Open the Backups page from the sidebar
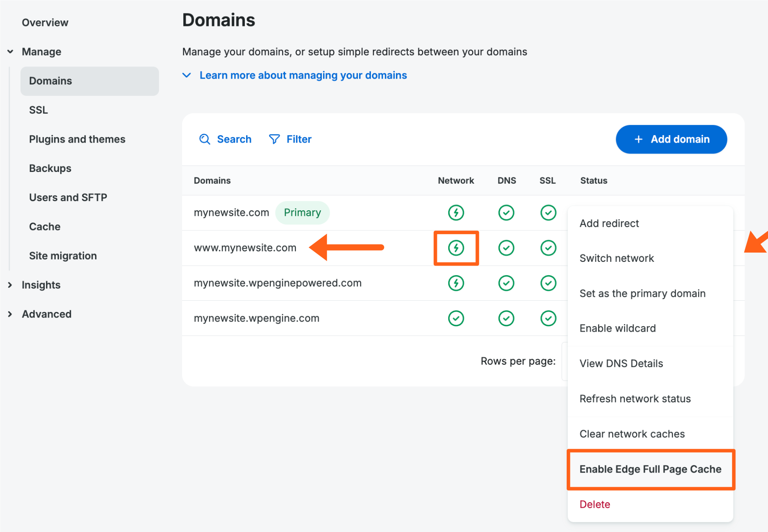 pos(50,168)
